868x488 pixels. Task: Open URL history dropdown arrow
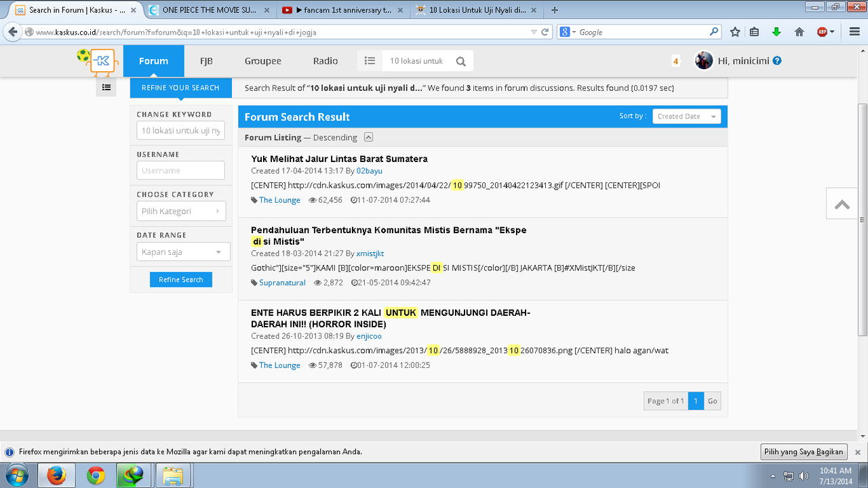tap(534, 32)
